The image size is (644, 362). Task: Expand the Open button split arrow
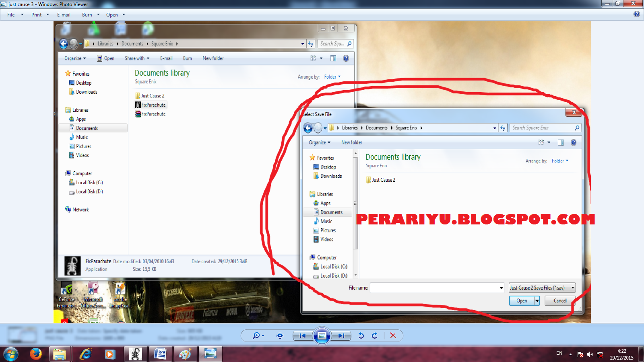(537, 300)
